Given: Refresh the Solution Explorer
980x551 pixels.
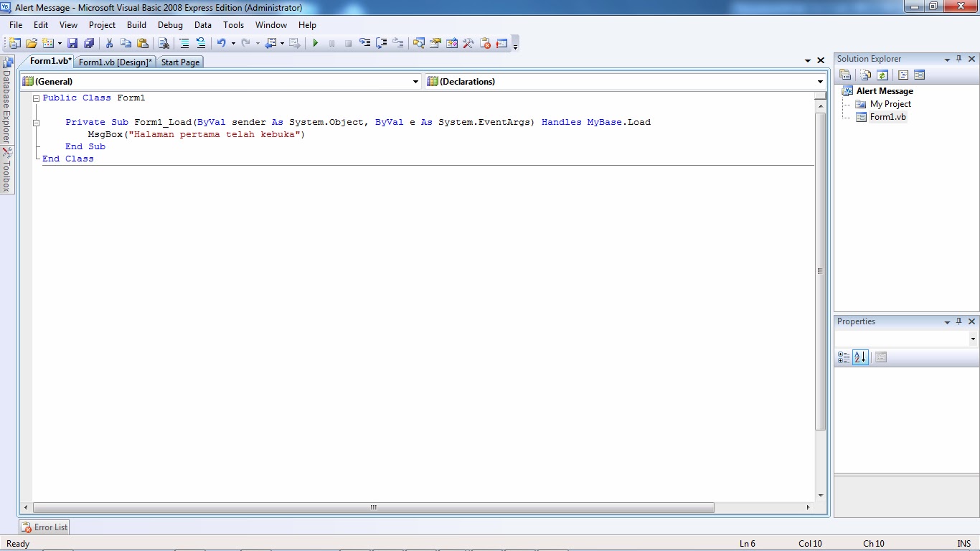Looking at the screenshot, I should pos(881,74).
